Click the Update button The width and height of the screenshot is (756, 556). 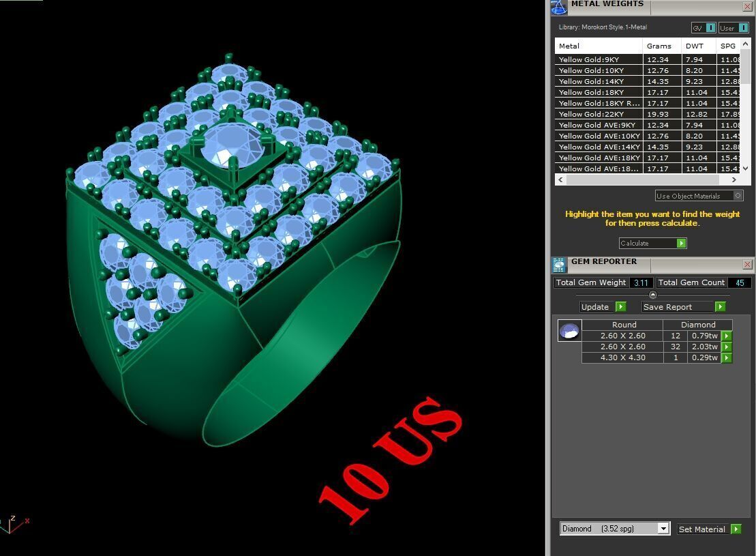pos(603,306)
